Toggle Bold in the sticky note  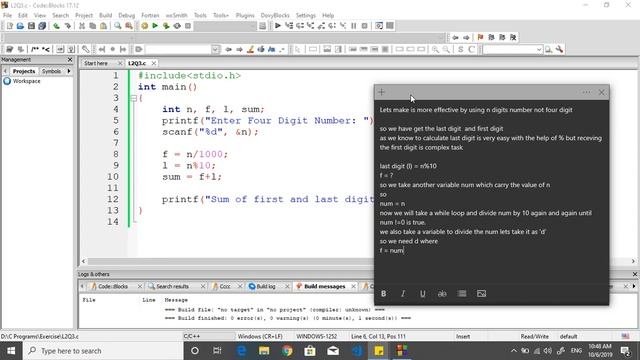coord(383,293)
